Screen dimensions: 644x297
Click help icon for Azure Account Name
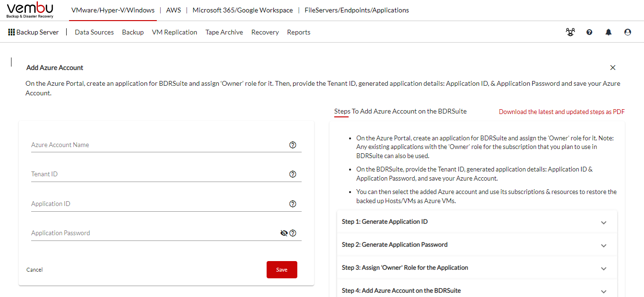[293, 145]
